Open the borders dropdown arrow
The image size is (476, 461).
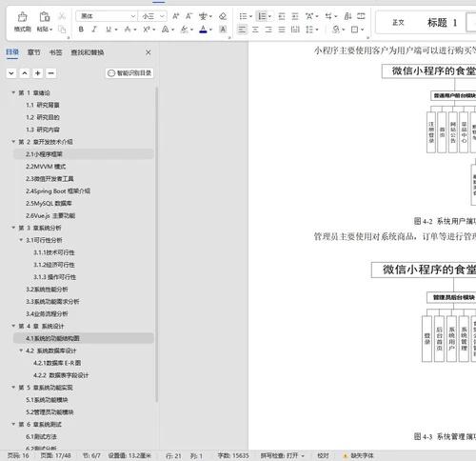tap(362, 30)
